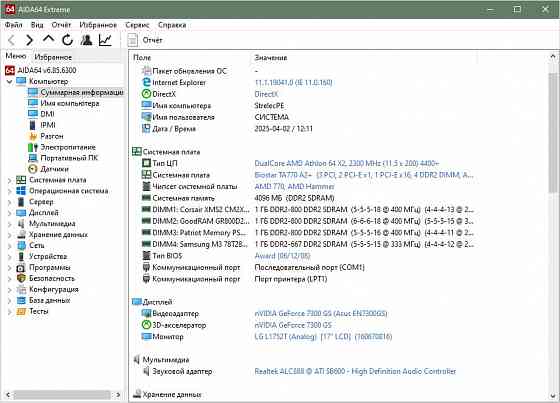Expand the Устройства tree node
This screenshot has height=403, width=560.
point(9,257)
